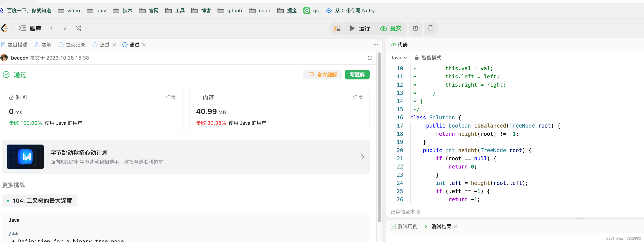Click the 更多挑战 section heading
Screen dimensions: 644x242
click(13, 185)
